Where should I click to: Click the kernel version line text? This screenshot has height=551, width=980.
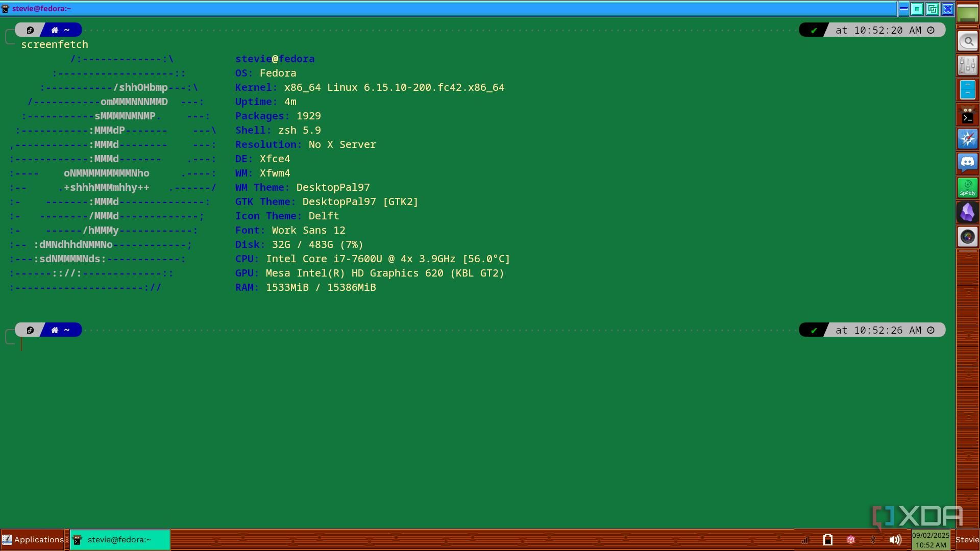pos(370,87)
